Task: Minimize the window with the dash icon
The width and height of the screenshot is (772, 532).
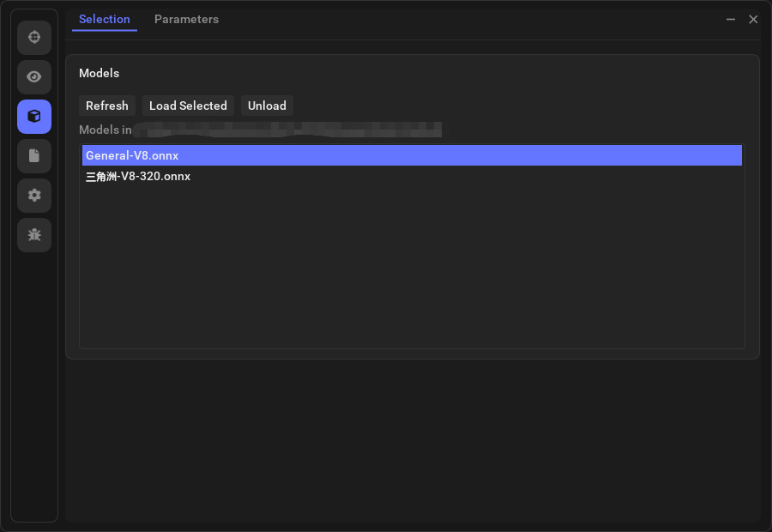Action: point(731,19)
